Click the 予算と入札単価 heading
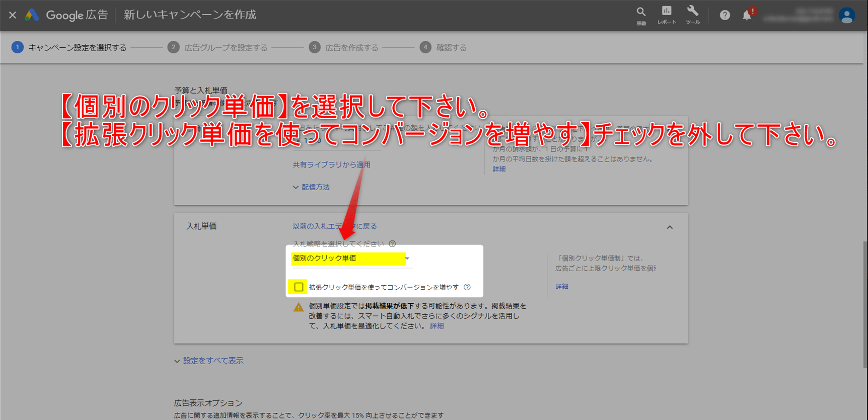 pyautogui.click(x=201, y=90)
